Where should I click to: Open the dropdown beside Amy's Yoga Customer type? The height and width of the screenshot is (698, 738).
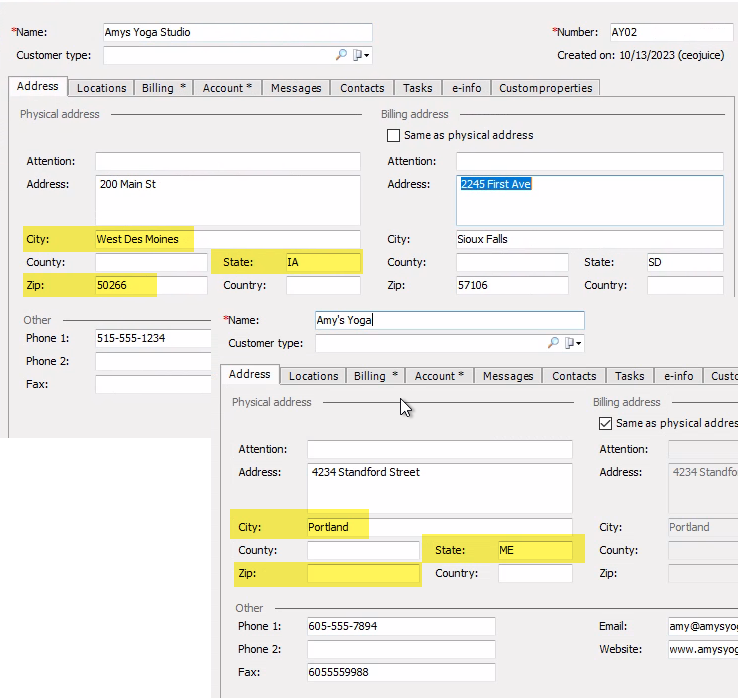click(573, 343)
